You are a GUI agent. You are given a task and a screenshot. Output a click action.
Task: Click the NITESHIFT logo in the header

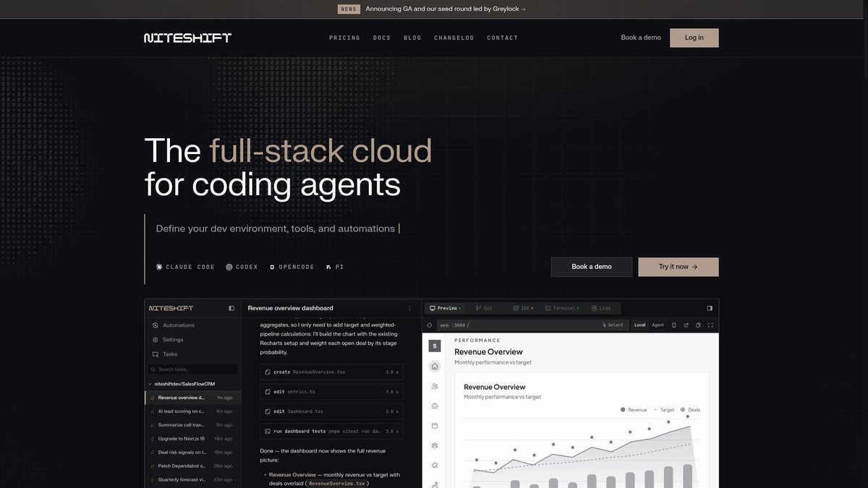coord(187,38)
